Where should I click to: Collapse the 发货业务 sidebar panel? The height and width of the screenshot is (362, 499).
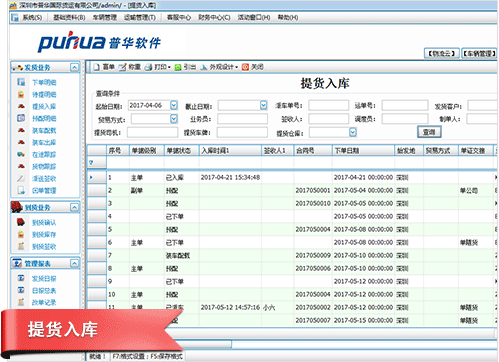click(75, 68)
